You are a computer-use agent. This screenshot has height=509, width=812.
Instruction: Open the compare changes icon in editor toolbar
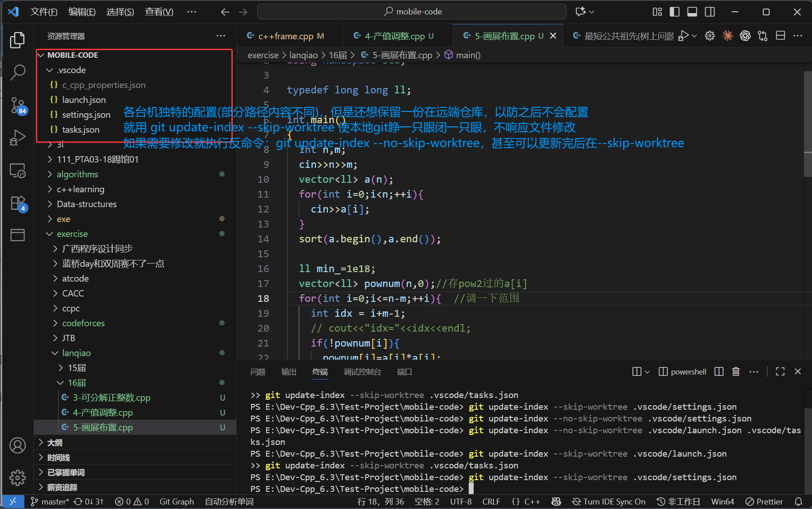coord(762,36)
